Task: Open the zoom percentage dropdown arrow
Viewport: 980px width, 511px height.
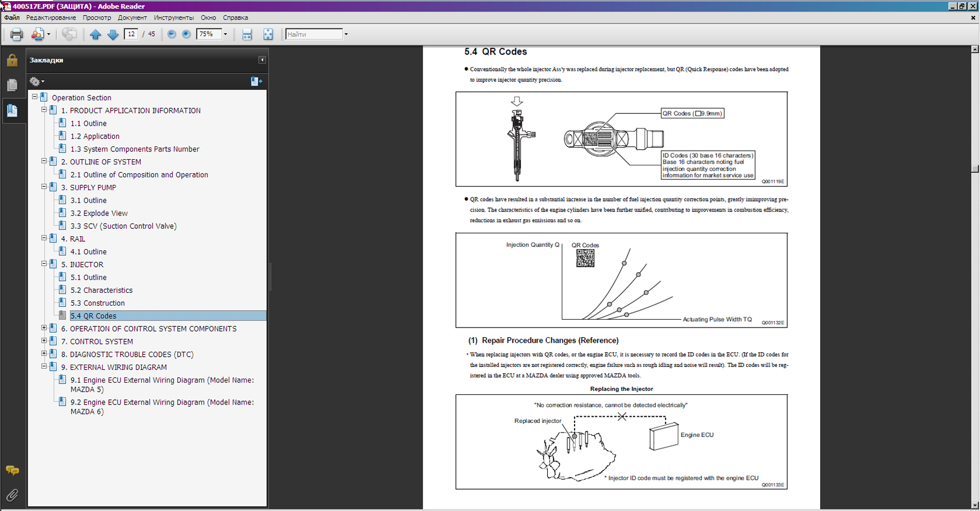Action: click(x=225, y=35)
